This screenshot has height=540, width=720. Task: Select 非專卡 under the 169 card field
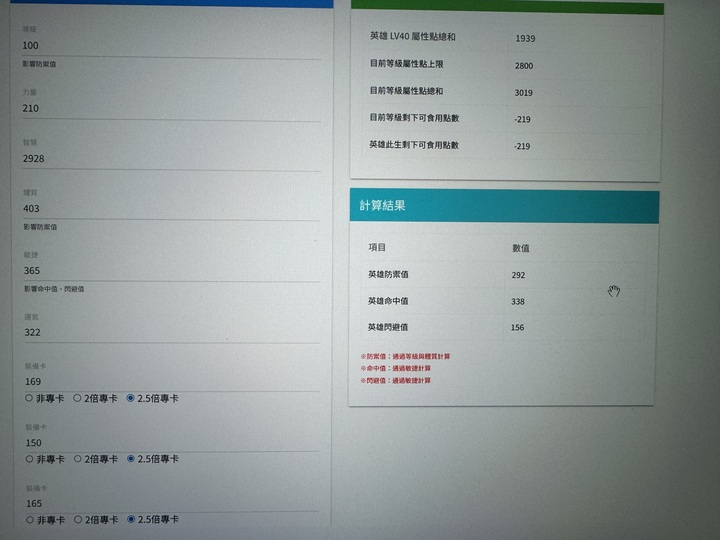pos(28,398)
